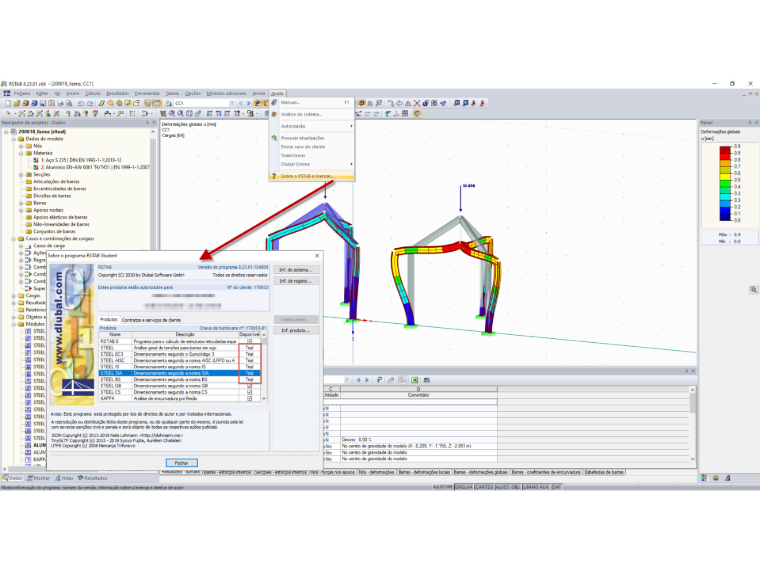
Task: Toggle the DXF status bar mode
Action: pyautogui.click(x=556, y=487)
